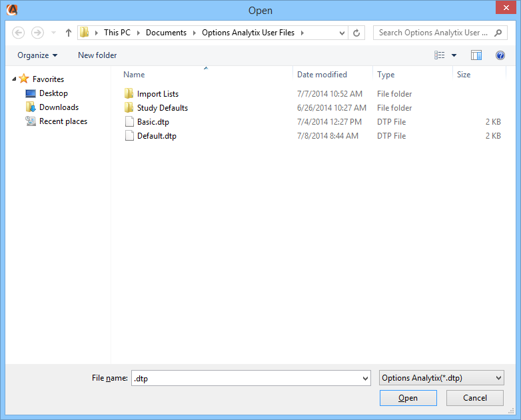Screen dimensions: 521x420
Task: Refresh the folder view
Action: [356, 33]
